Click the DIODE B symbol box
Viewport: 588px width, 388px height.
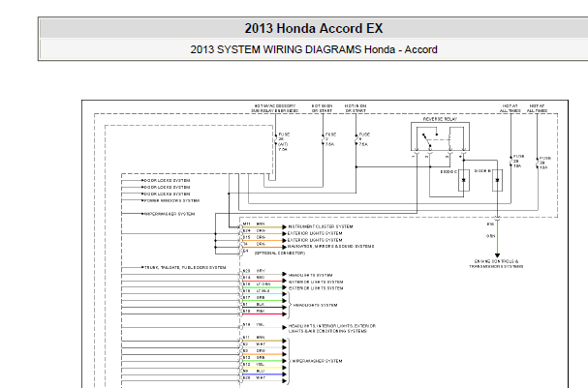[497, 180]
